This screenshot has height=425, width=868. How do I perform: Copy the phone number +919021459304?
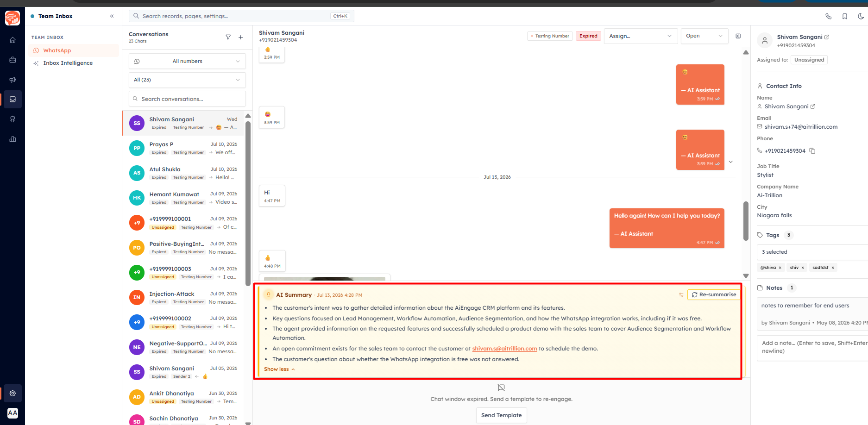(x=812, y=151)
